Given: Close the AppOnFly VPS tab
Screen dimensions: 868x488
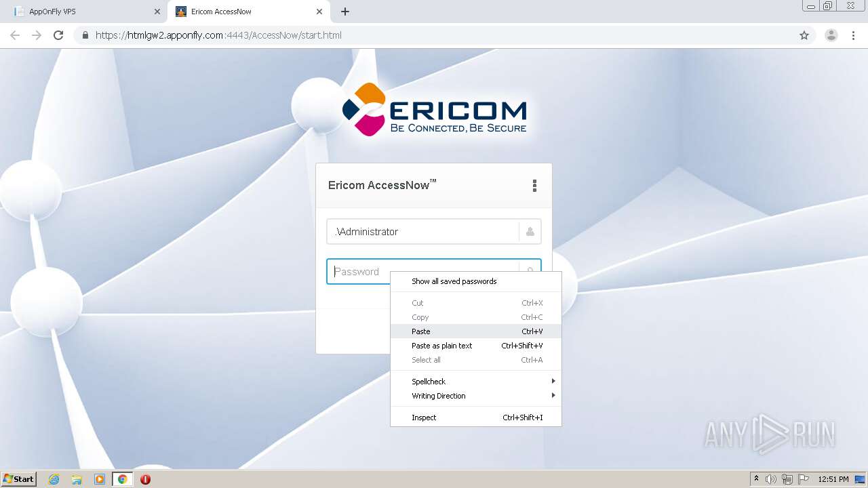Looking at the screenshot, I should click(x=157, y=12).
